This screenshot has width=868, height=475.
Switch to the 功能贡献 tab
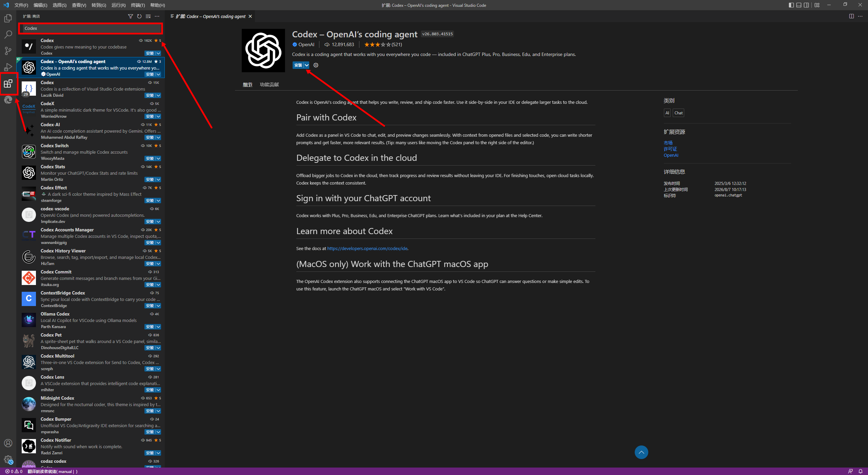pyautogui.click(x=269, y=84)
